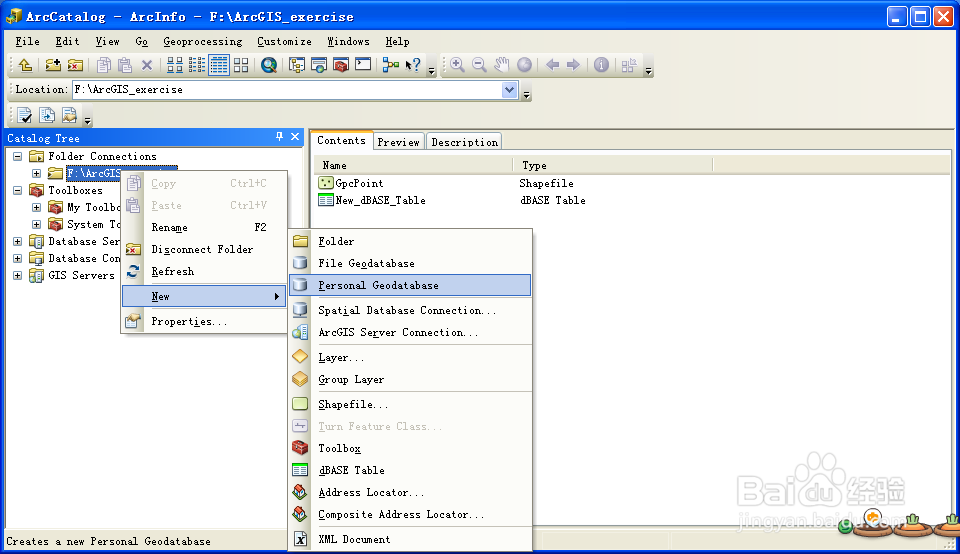This screenshot has height=554, width=960.
Task: Switch to List view icon
Action: coord(197,65)
